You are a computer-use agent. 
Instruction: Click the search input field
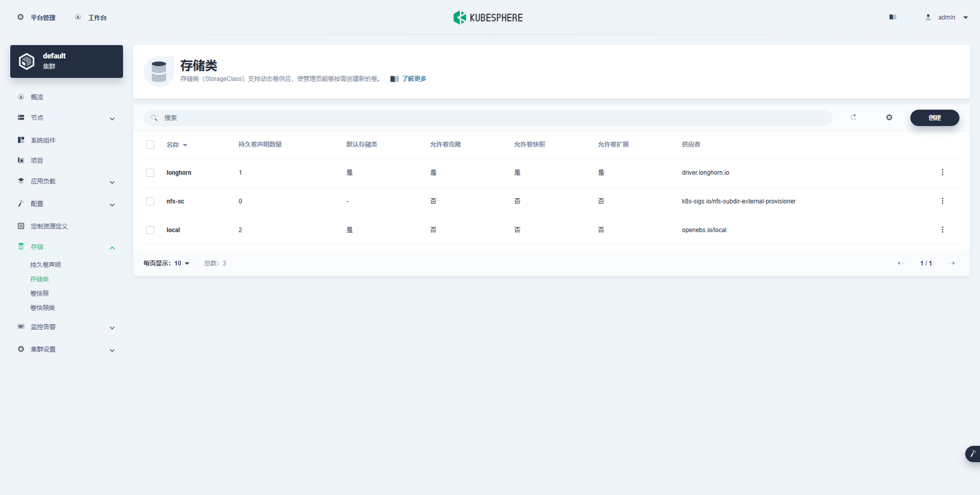(487, 118)
